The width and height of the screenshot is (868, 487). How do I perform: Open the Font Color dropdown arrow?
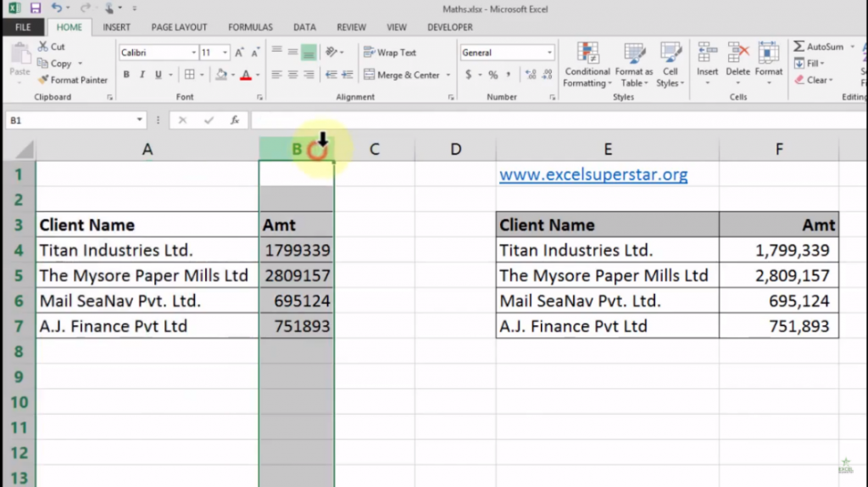(258, 75)
